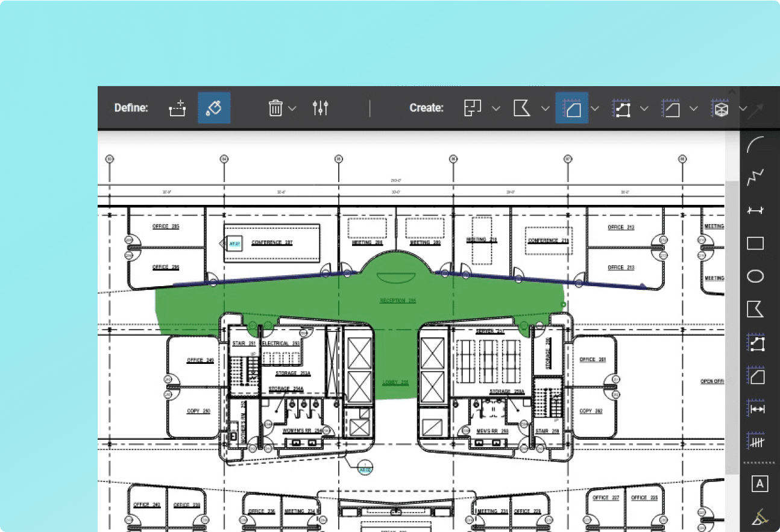Select the tally count tool
The width and height of the screenshot is (780, 532).
point(755,442)
